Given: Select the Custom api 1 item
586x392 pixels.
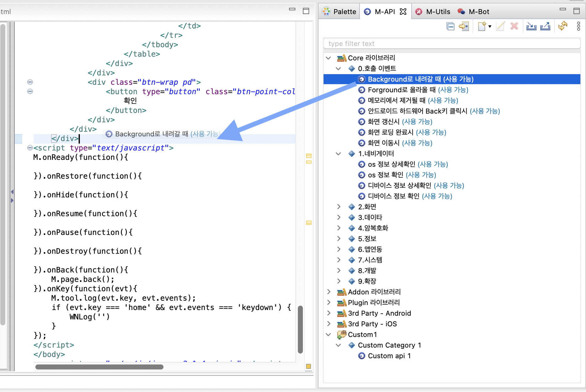Looking at the screenshot, I should tap(389, 356).
